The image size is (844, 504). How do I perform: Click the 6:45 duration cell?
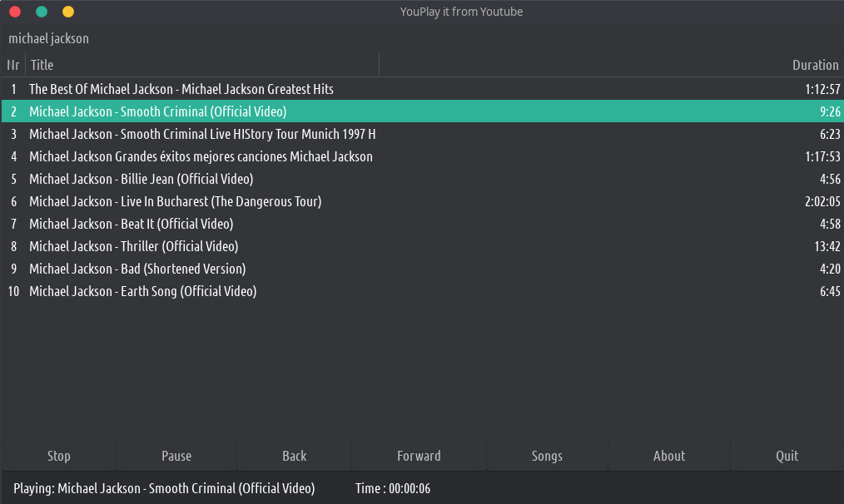(830, 292)
